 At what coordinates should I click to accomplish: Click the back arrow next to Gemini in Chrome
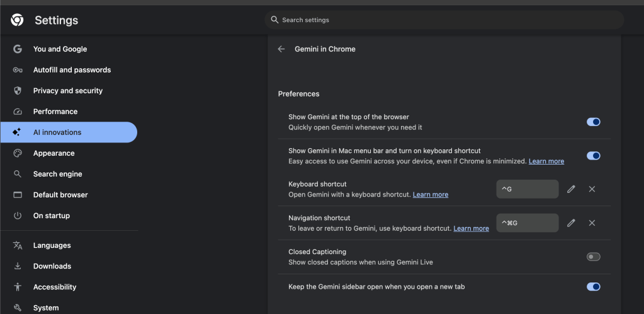pyautogui.click(x=281, y=49)
